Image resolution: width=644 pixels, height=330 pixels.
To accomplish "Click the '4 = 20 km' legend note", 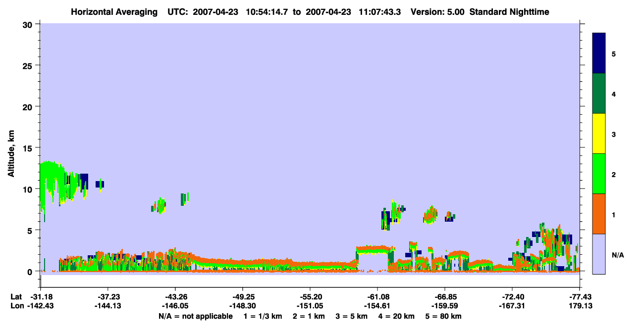I will click(396, 316).
